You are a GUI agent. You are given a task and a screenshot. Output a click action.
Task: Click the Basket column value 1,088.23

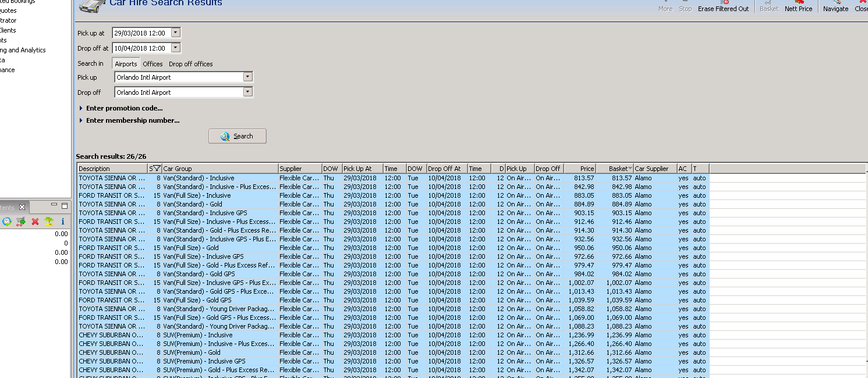[619, 326]
